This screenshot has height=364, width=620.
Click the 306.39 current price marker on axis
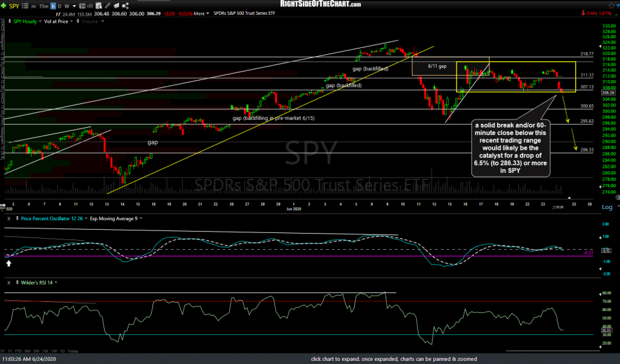(608, 93)
